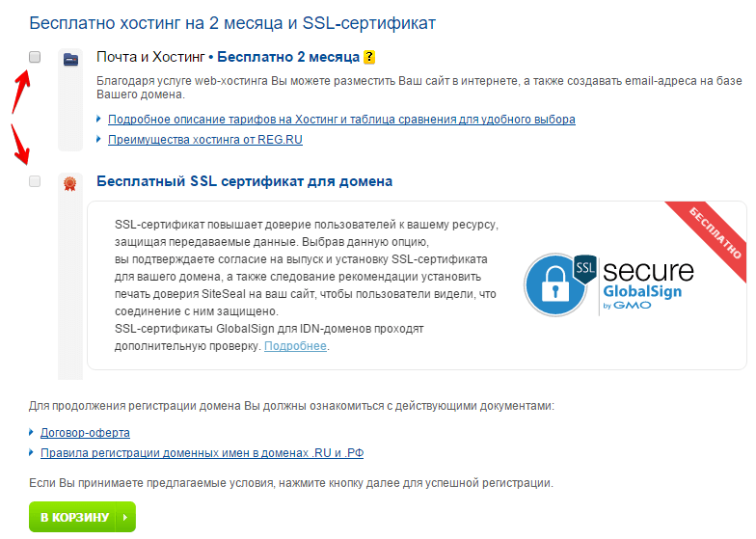Image resolution: width=756 pixels, height=539 pixels.
Task: Click the yellow question mark help icon
Action: (368, 57)
